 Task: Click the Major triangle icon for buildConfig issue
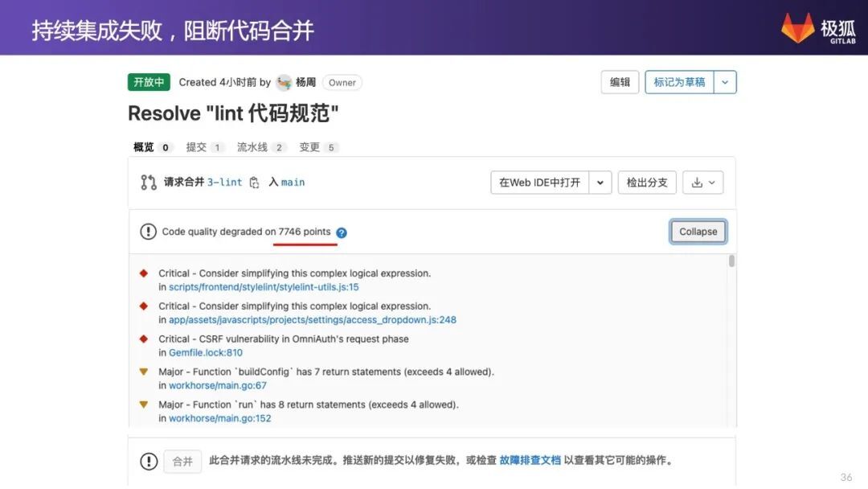click(x=144, y=372)
